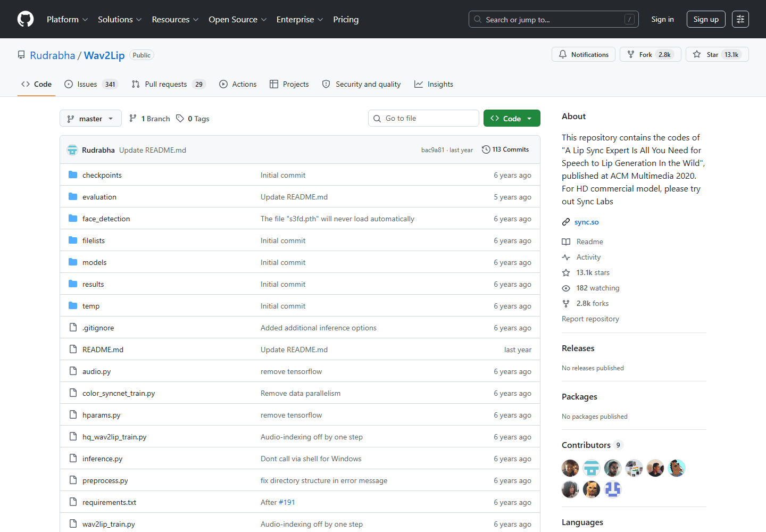This screenshot has width=766, height=532.
Task: Open the temp folder
Action: click(x=91, y=306)
